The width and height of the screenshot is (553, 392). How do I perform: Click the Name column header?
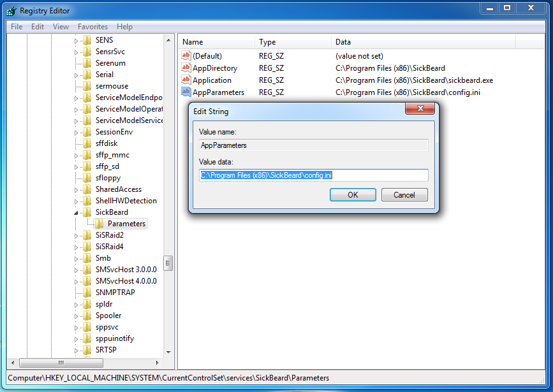coord(216,42)
